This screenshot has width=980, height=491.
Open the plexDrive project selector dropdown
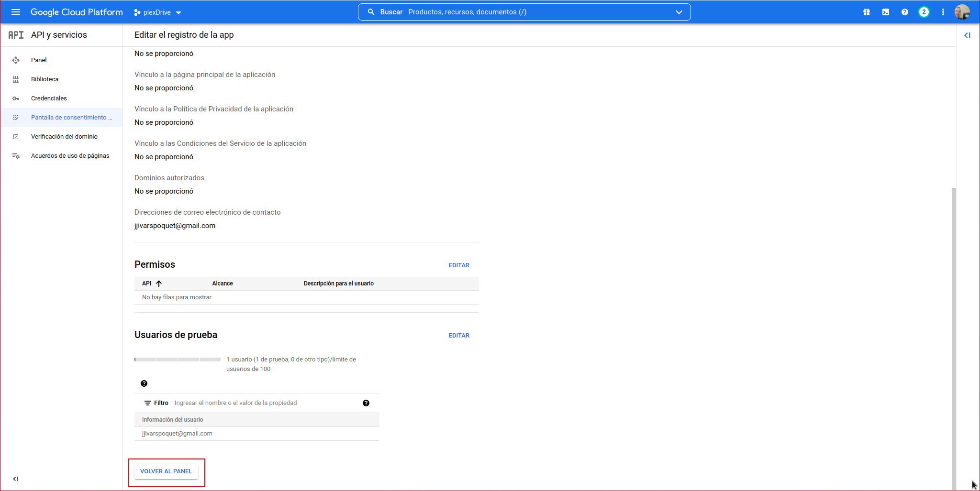[x=157, y=12]
